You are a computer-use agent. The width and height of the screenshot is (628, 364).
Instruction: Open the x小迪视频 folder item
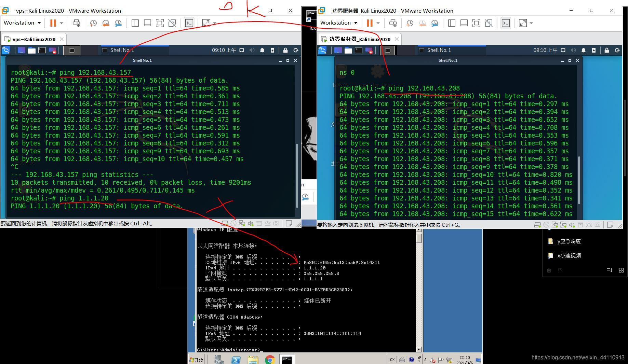click(x=564, y=255)
